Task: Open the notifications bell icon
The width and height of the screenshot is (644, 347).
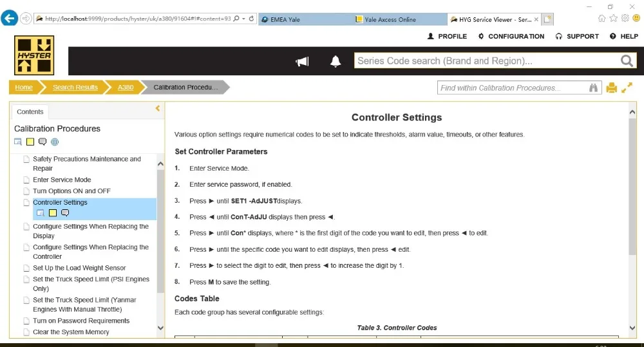Action: (x=336, y=61)
